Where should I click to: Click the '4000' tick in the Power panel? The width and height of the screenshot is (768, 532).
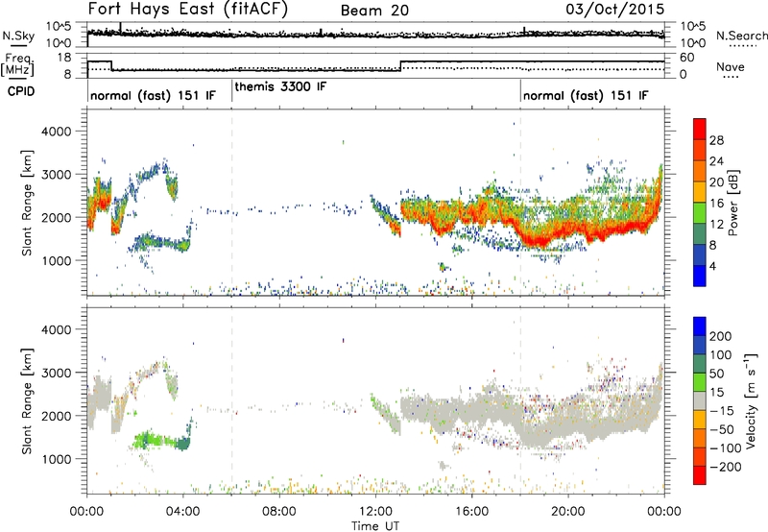tap(57, 131)
